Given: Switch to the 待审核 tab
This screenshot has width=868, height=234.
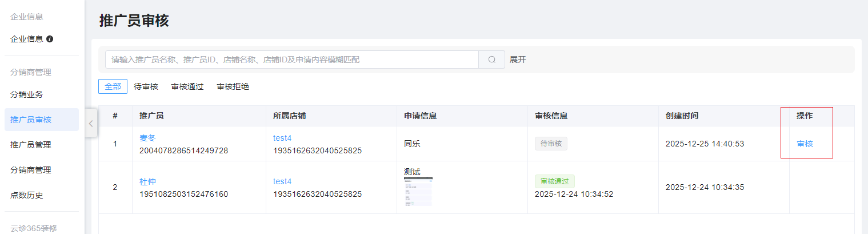Looking at the screenshot, I should [146, 86].
